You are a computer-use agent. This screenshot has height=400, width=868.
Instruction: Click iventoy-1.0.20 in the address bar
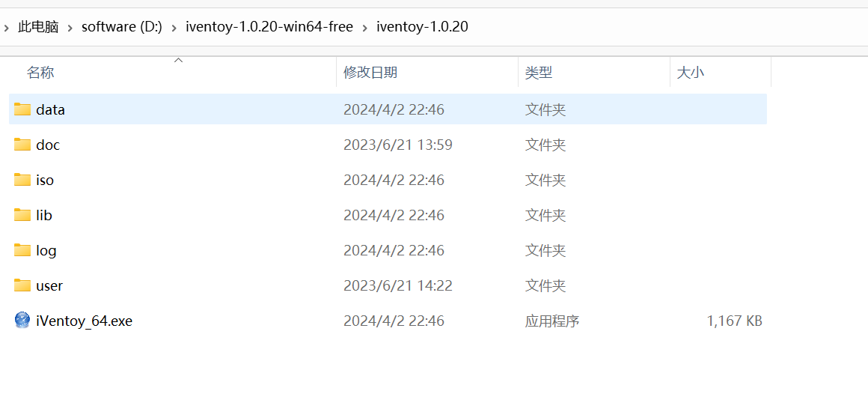pos(422,27)
